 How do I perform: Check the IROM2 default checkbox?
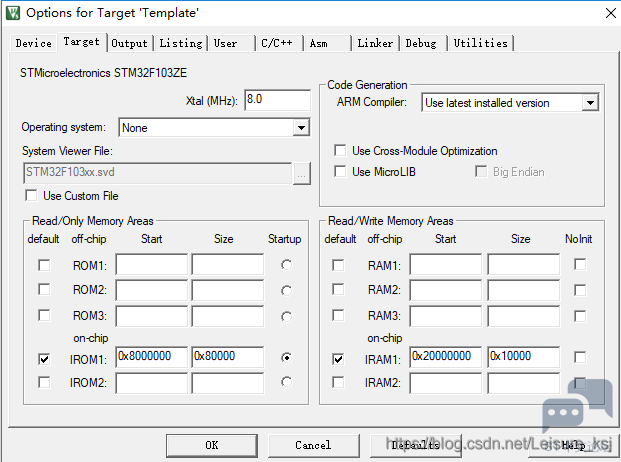(44, 382)
